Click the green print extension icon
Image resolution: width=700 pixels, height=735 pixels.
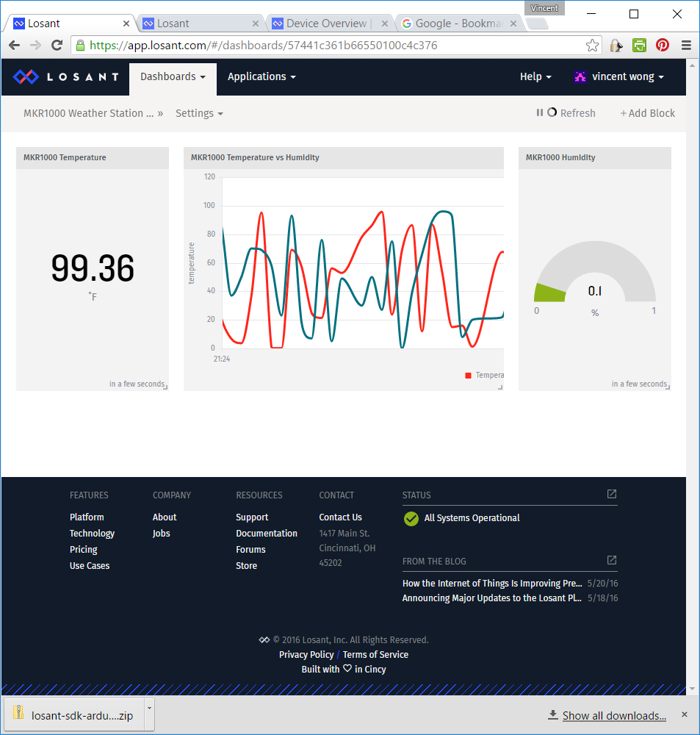639,45
